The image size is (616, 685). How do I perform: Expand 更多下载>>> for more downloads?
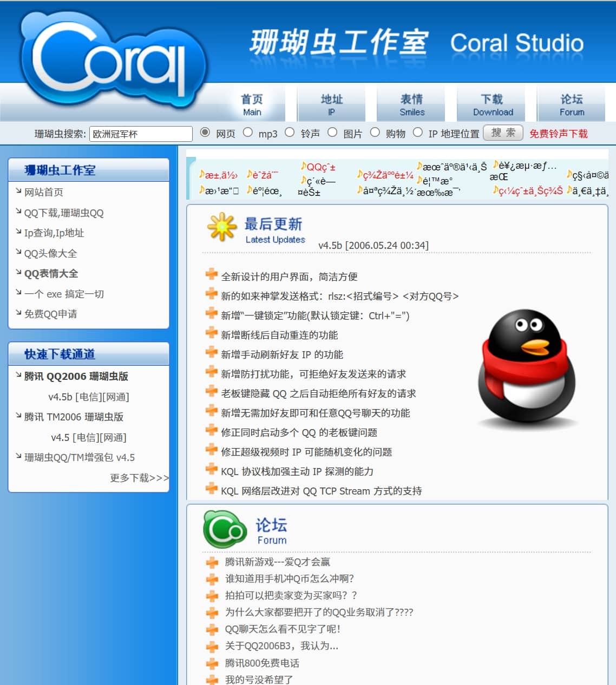pos(139,478)
